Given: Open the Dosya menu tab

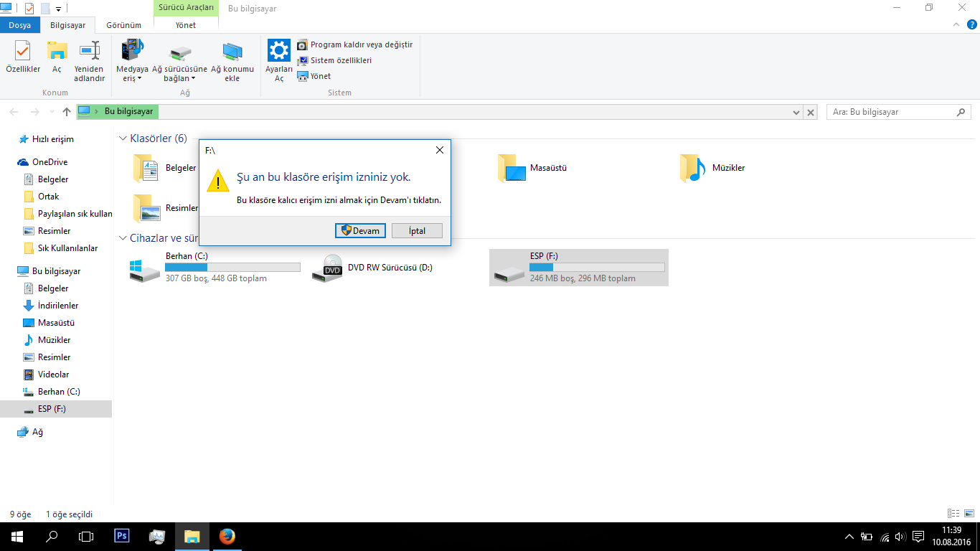Looking at the screenshot, I should 20,25.
